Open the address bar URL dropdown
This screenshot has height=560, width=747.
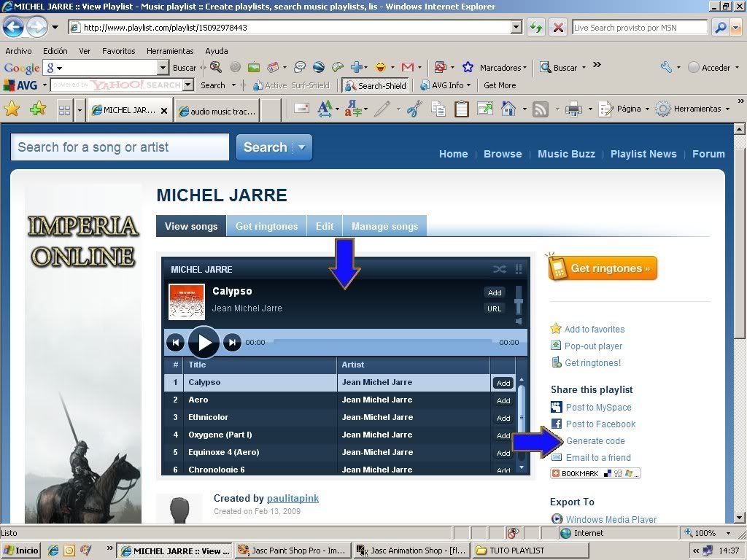(516, 28)
